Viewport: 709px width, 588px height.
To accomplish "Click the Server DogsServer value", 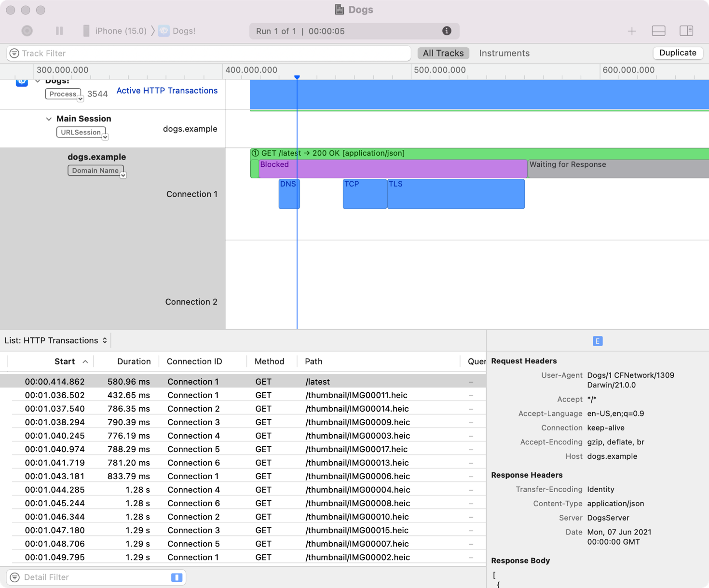I will point(608,518).
